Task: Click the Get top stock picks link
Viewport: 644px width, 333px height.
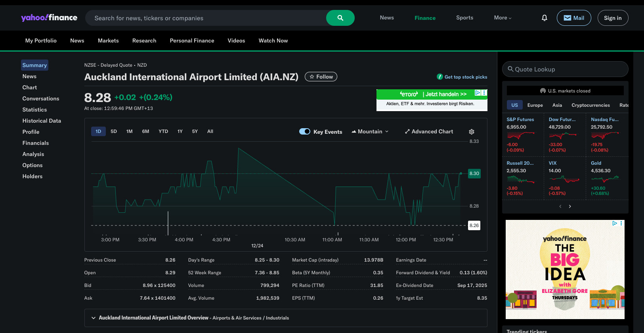Action: (465, 77)
